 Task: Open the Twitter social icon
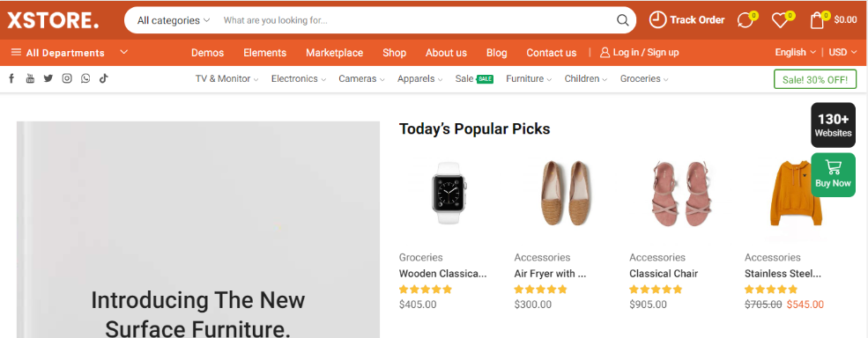(x=48, y=78)
